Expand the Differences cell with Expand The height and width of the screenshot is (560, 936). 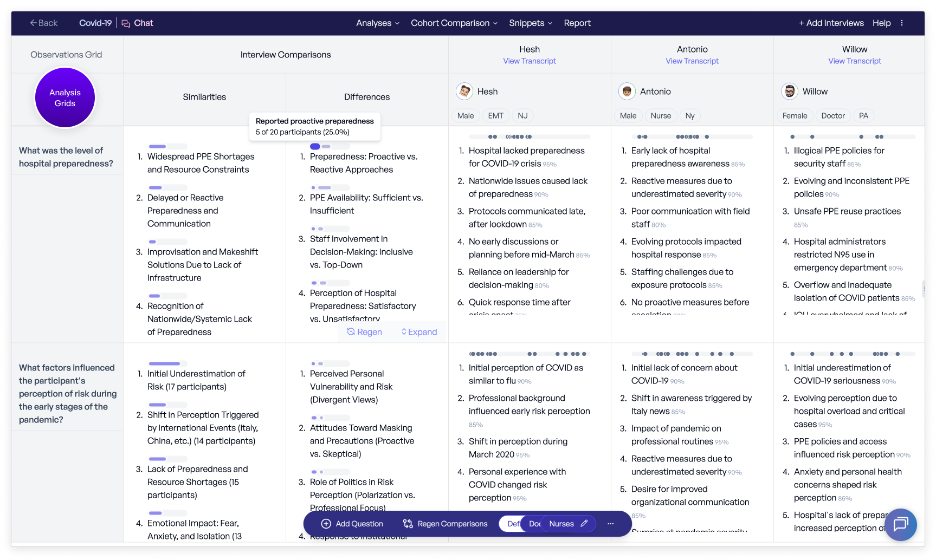(419, 332)
